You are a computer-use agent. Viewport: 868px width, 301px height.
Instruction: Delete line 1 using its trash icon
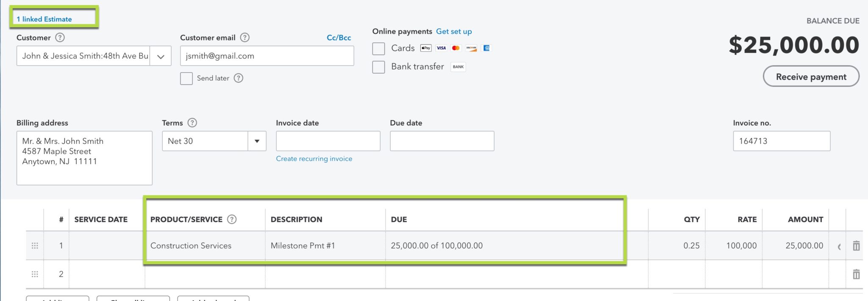856,245
